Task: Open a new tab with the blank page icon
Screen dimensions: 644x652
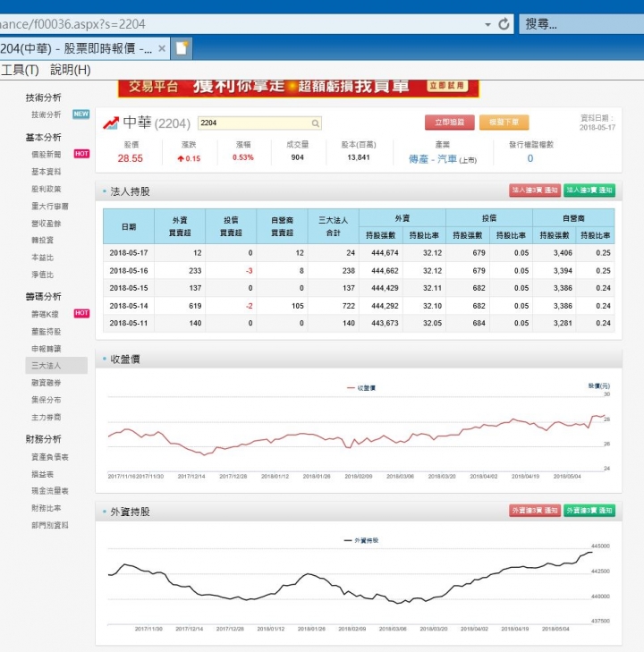Action: [x=182, y=48]
